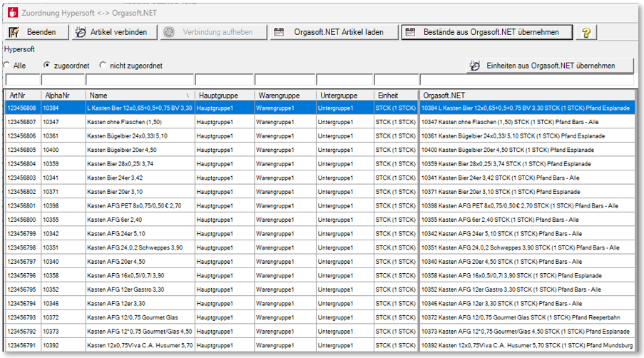644x358 pixels.
Task: Focus the AlphaNr filter field
Action: pos(63,80)
